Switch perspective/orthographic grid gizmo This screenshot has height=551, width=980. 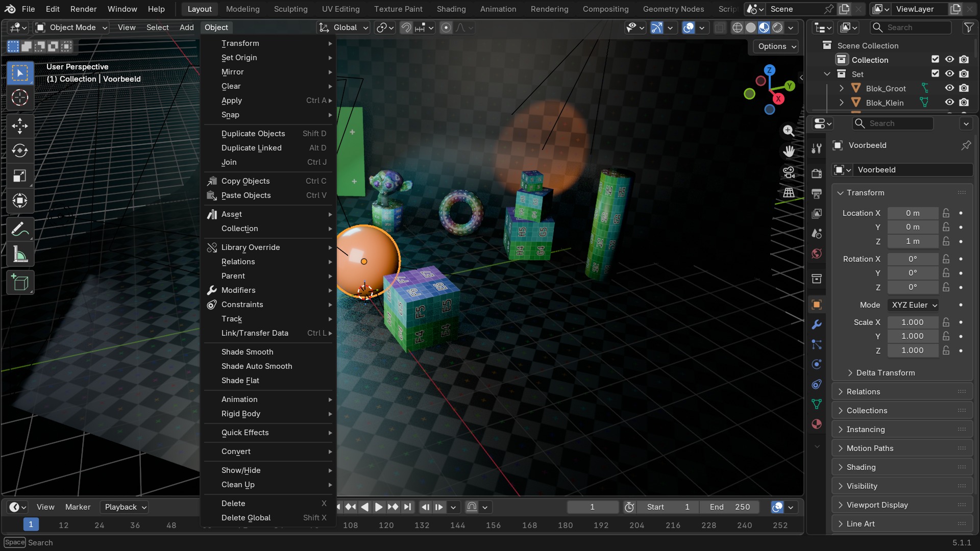click(789, 193)
